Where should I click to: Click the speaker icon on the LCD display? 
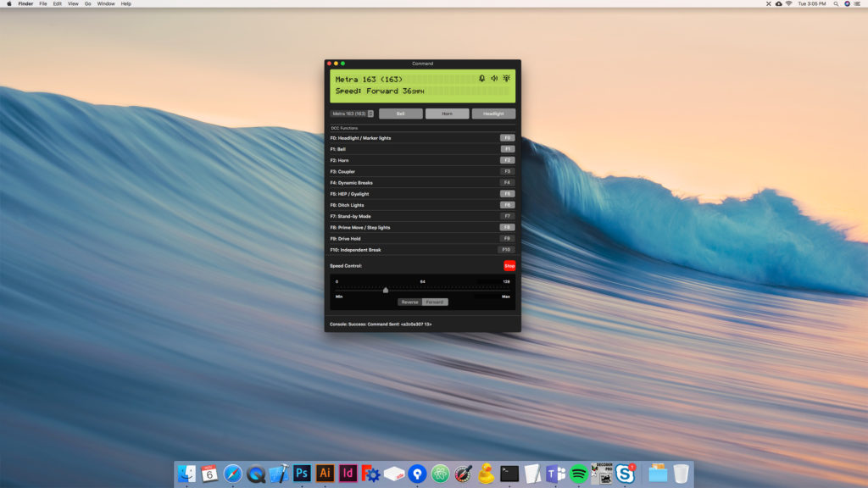[493, 78]
